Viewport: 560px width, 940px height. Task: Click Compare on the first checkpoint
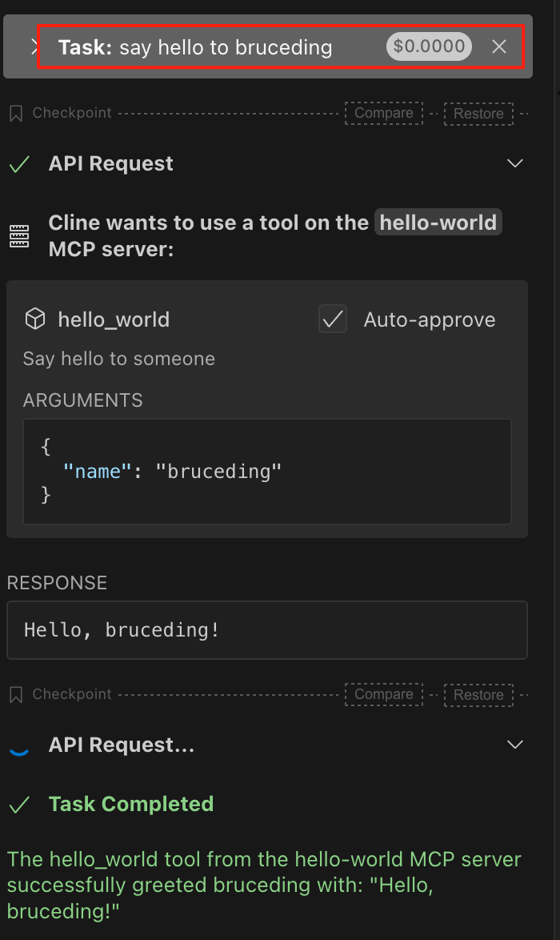point(384,113)
